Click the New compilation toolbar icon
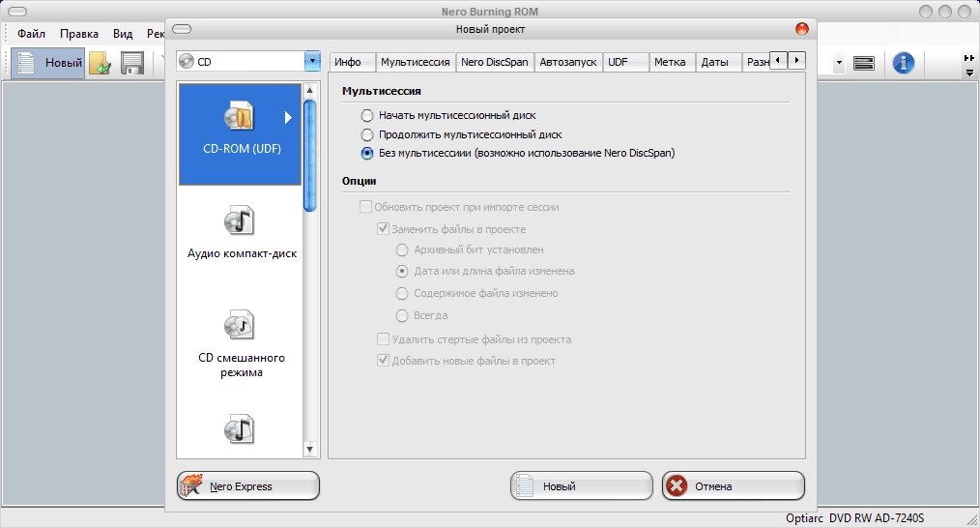The image size is (980, 528). click(47, 63)
